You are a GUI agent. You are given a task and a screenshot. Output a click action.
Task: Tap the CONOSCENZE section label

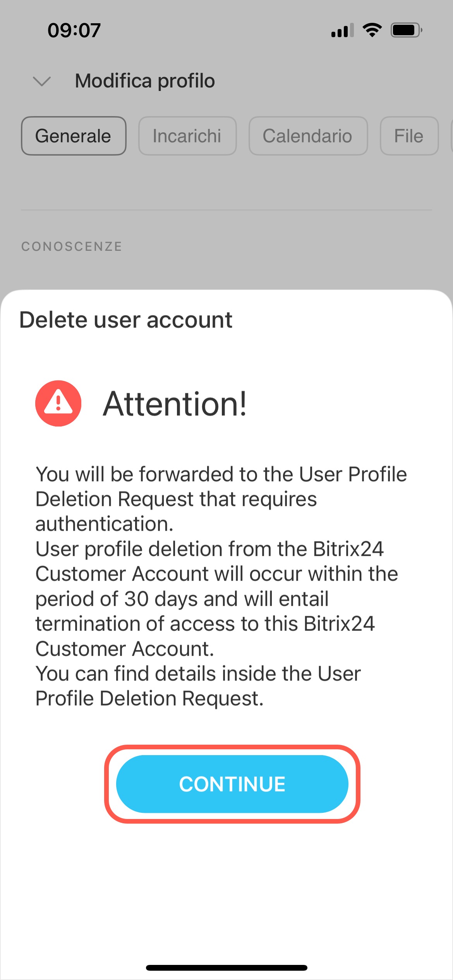(72, 247)
